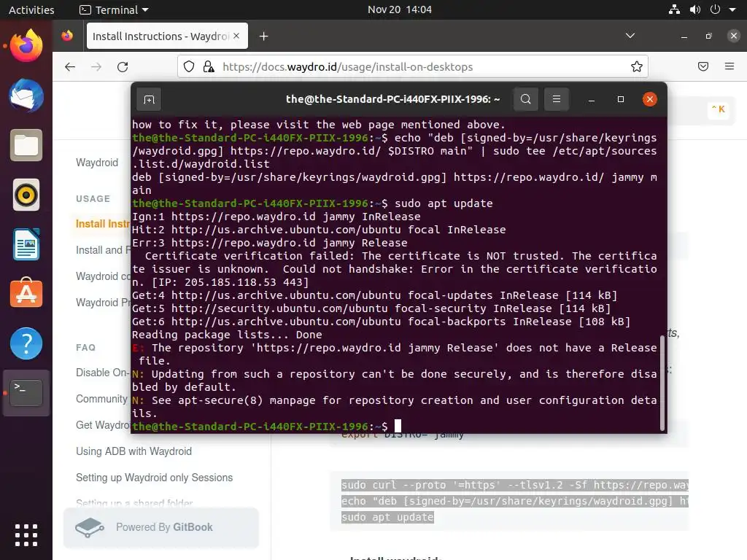This screenshot has width=747, height=560.
Task: Open Firefox from the Ubuntu dock
Action: (x=26, y=46)
